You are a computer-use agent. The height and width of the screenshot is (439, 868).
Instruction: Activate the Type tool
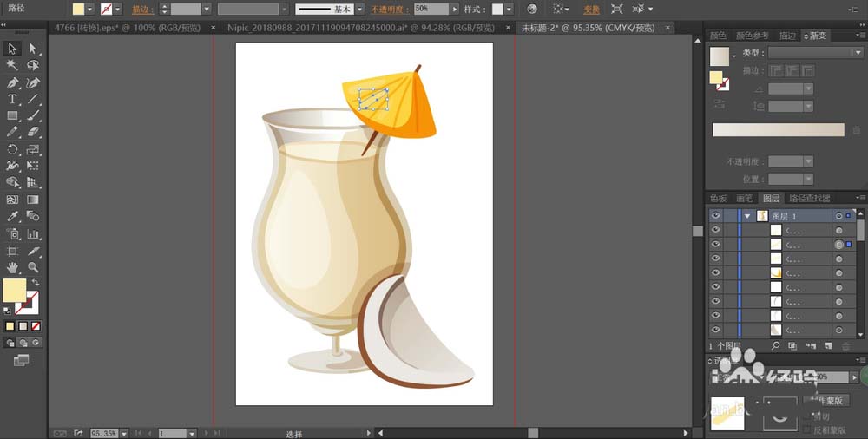12,100
